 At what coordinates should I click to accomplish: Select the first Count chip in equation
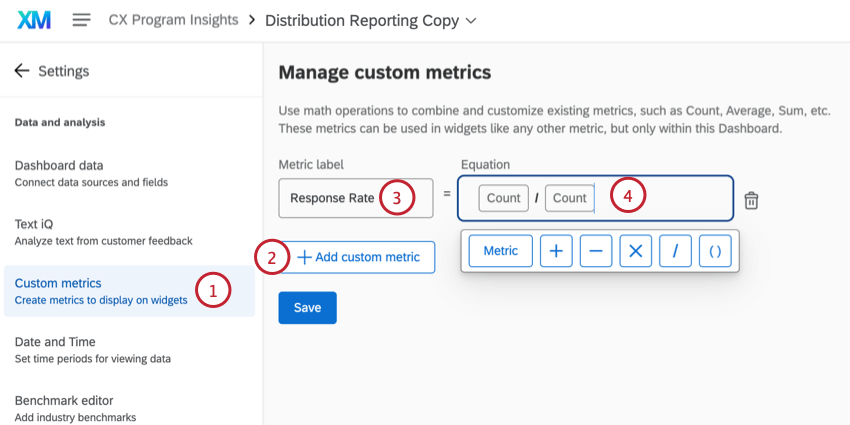pyautogui.click(x=503, y=198)
